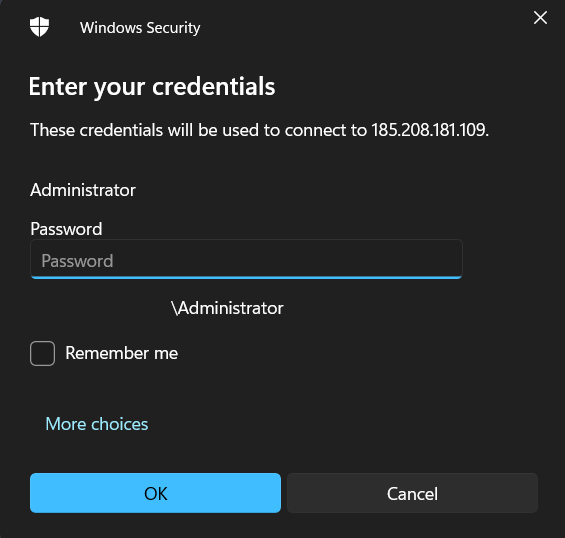This screenshot has width=565, height=538.
Task: Enable the Remember me checkbox
Action: (43, 354)
